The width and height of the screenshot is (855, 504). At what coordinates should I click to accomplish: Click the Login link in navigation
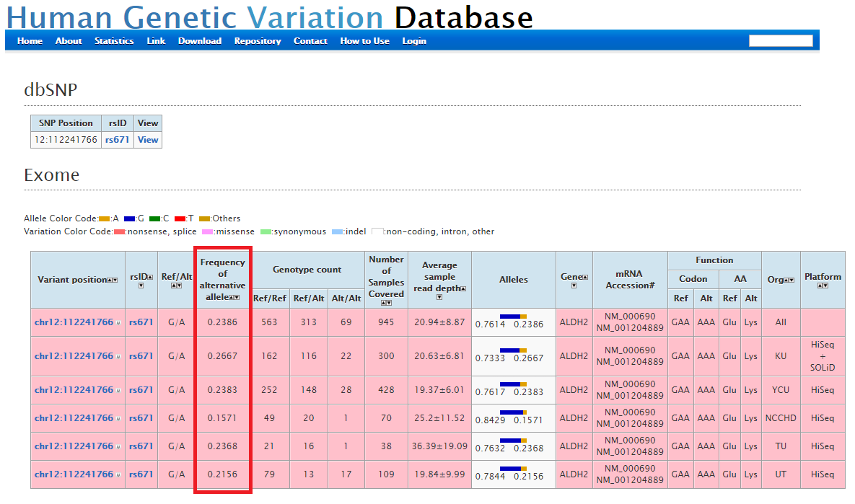tap(414, 41)
